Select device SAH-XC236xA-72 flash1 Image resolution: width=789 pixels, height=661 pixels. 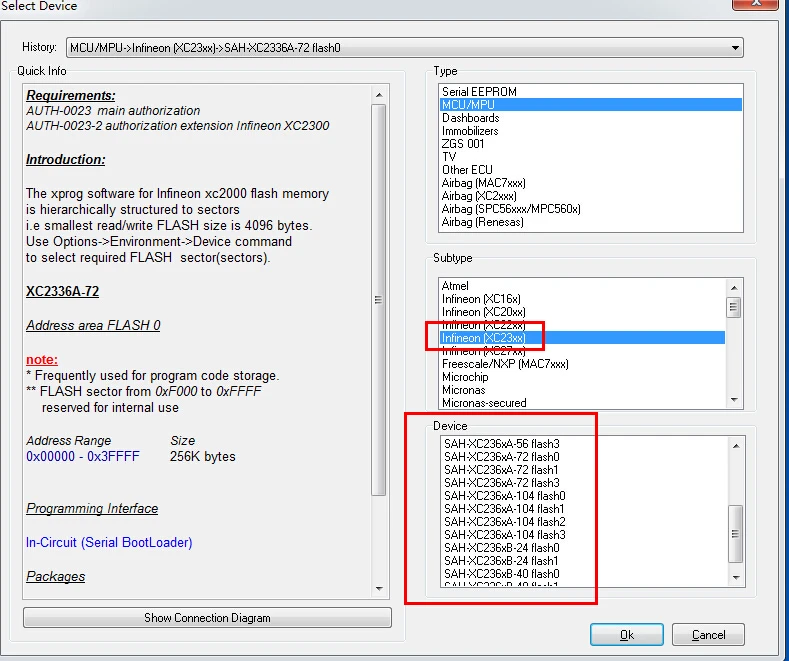pos(584,470)
